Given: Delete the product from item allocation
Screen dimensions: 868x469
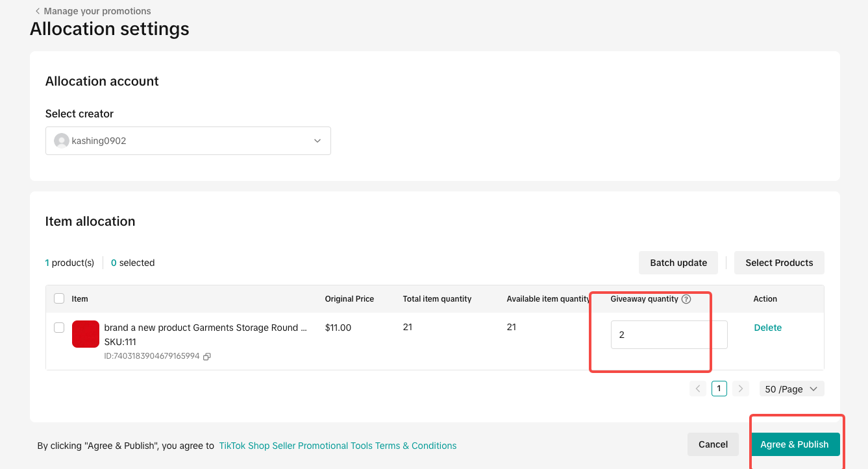Looking at the screenshot, I should click(x=767, y=328).
